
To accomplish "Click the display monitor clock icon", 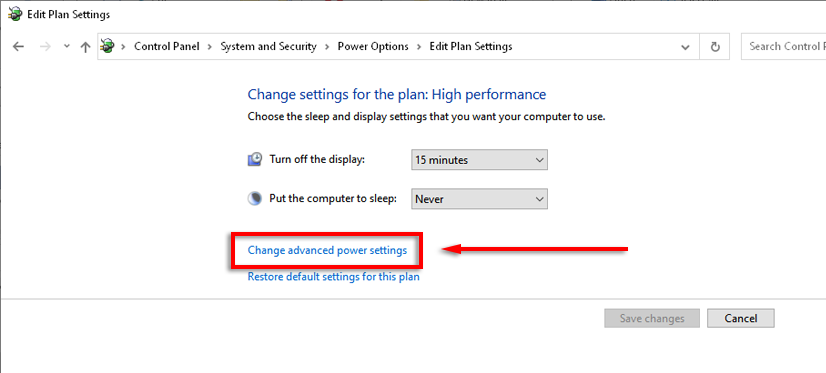I will click(x=254, y=160).
